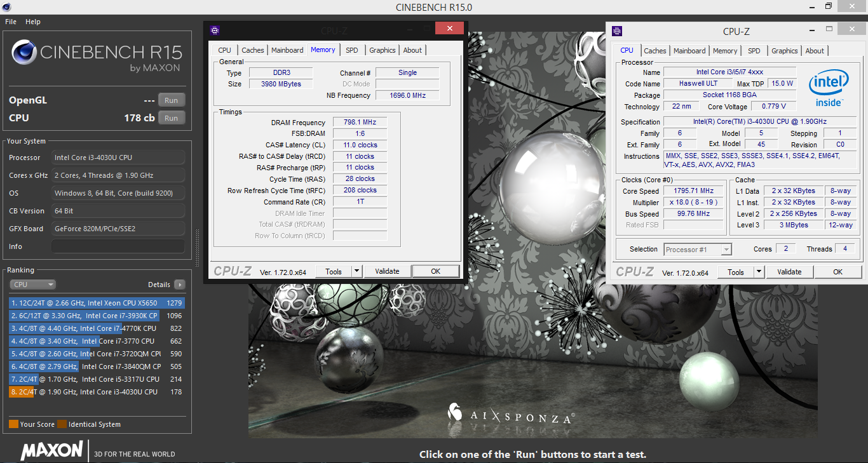
Task: Open Graphics tab in right CPU-Z window
Action: [x=785, y=51]
